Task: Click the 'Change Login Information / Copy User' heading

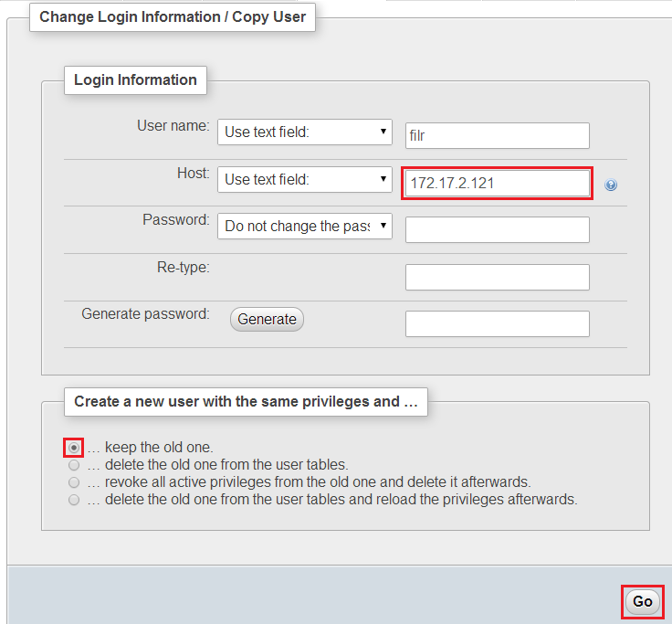Action: coord(173,17)
